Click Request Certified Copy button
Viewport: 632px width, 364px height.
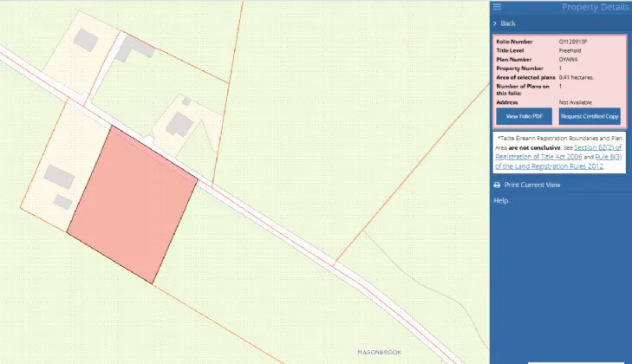pos(589,116)
